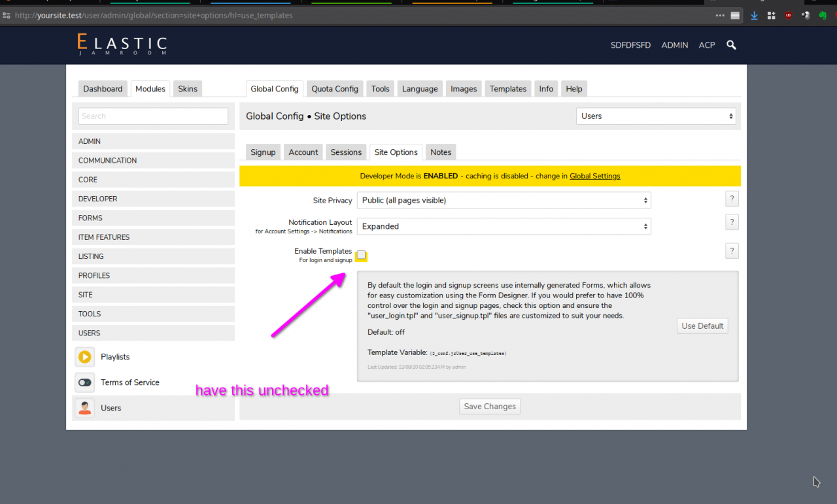Viewport: 837px width, 504px height.
Task: Click the Template Variable code text
Action: [468, 353]
